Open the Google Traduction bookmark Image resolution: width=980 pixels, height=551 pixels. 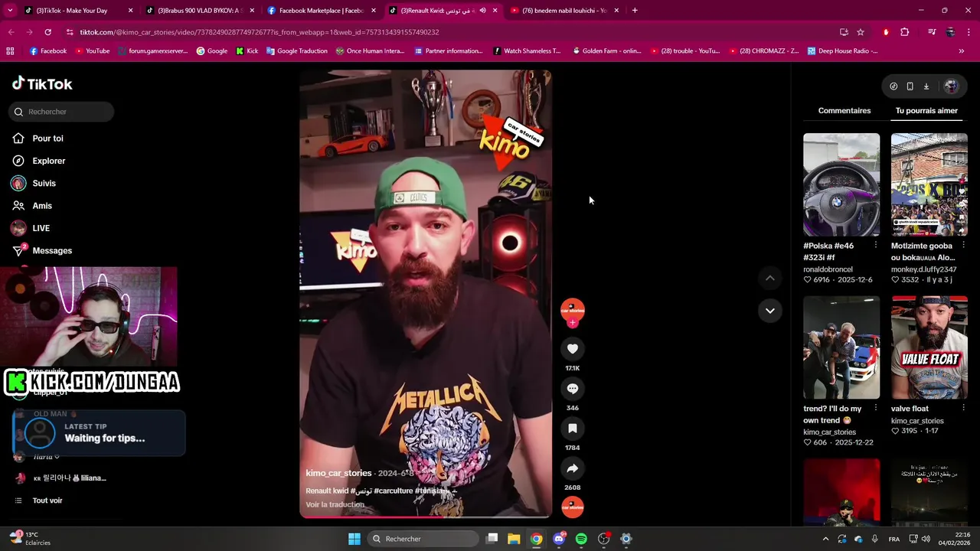pyautogui.click(x=296, y=51)
